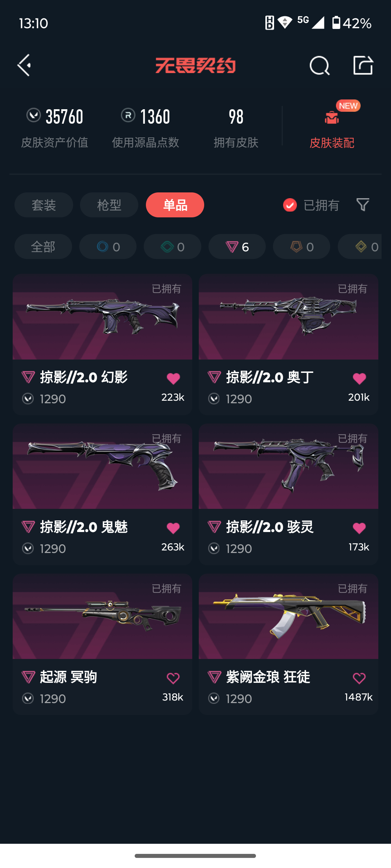
Task: Open 皮肤装配 briefcase icon
Action: pos(332,118)
